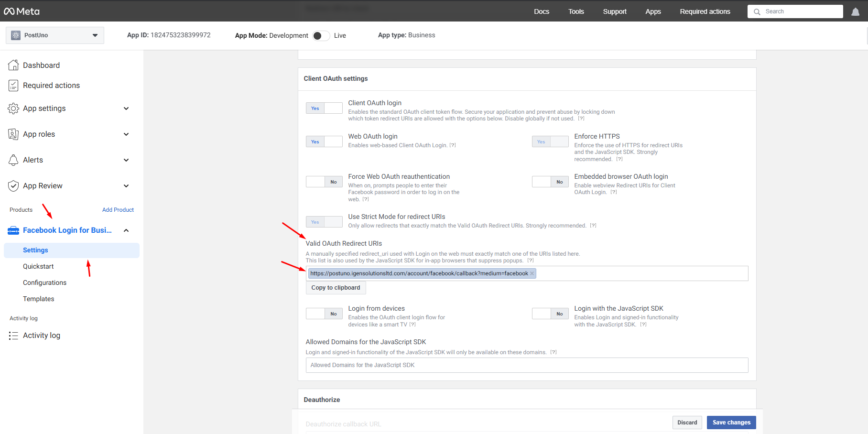Collapse Facebook Login for Business menu

tap(126, 230)
